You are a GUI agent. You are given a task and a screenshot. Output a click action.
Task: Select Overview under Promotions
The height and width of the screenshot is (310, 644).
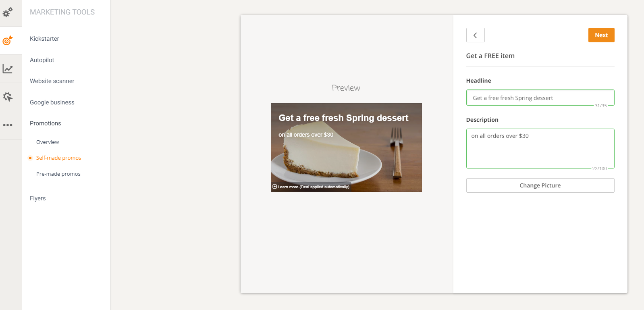(48, 142)
